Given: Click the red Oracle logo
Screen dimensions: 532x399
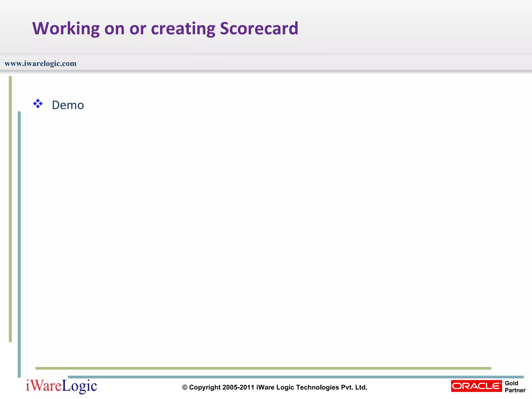Looking at the screenshot, I should pos(476,386).
